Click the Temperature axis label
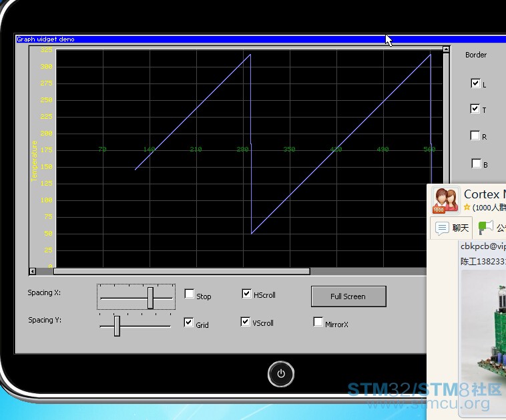Screen dimensions: 506x420 [34, 161]
